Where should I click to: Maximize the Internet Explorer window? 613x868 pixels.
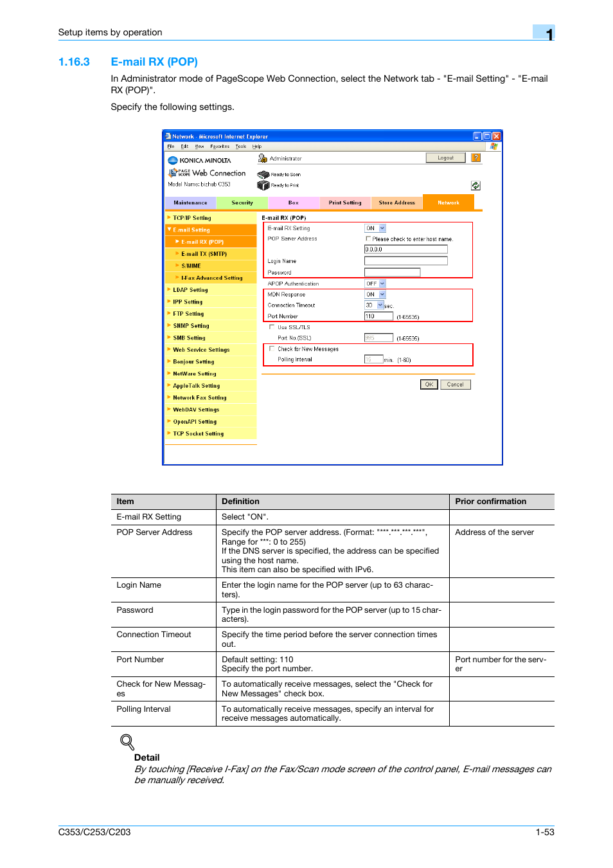coord(486,136)
